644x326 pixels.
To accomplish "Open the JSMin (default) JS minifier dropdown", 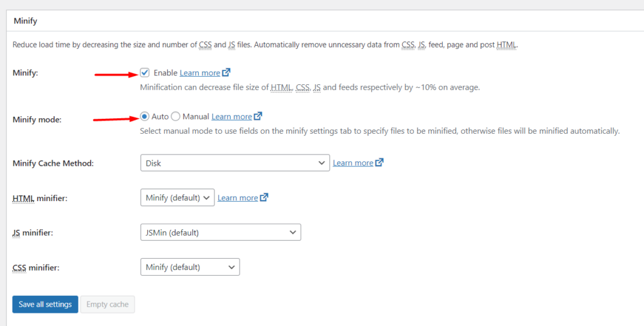I will coord(221,232).
